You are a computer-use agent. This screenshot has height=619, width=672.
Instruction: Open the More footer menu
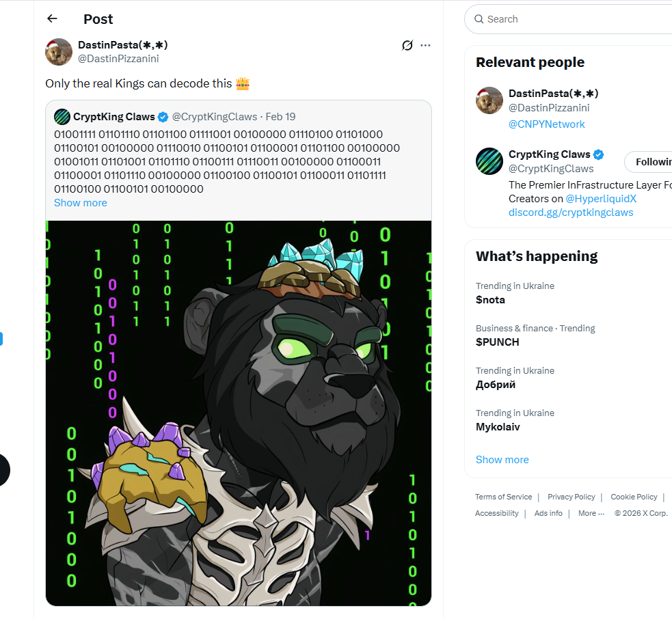coord(591,514)
